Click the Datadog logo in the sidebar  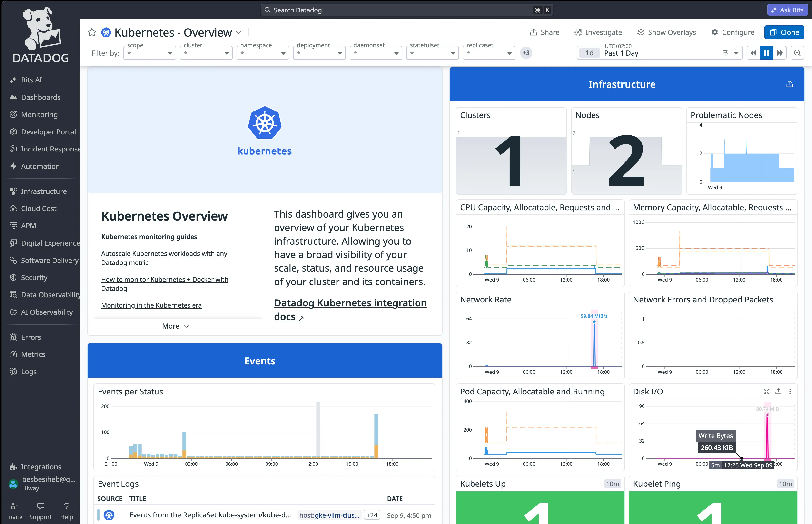click(40, 35)
